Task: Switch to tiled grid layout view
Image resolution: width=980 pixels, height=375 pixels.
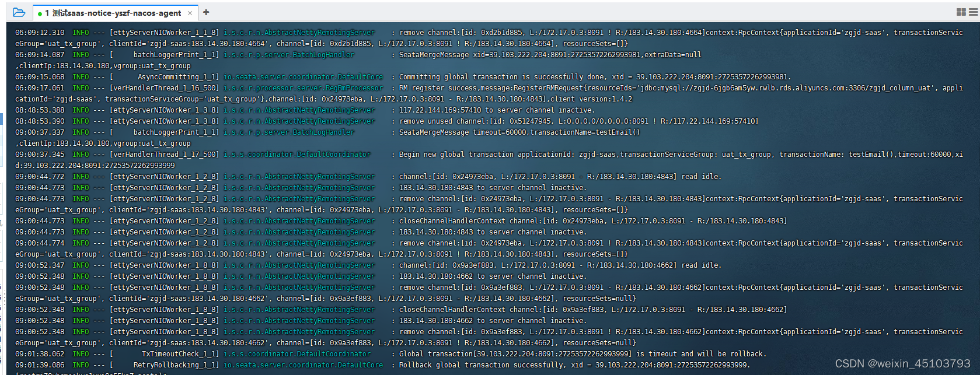Action: pyautogui.click(x=961, y=12)
